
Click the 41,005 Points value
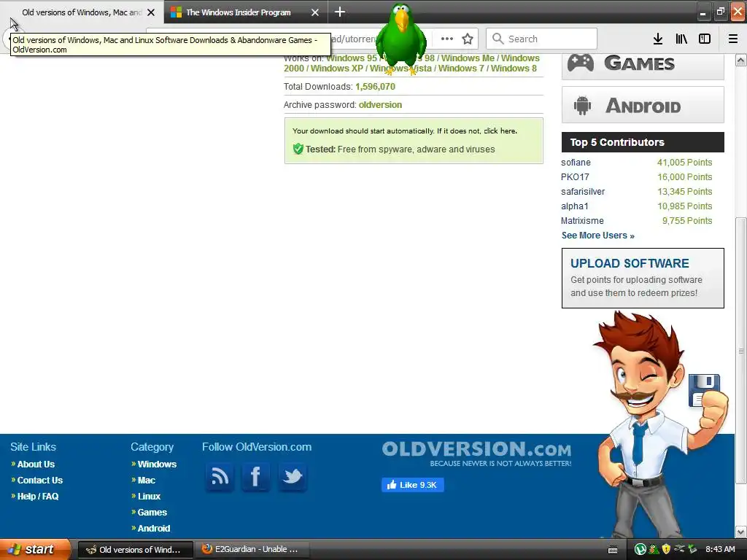[684, 163]
